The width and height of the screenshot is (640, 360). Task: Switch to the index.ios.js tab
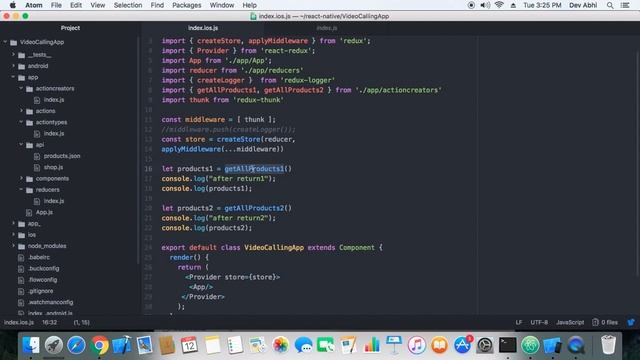pos(203,28)
